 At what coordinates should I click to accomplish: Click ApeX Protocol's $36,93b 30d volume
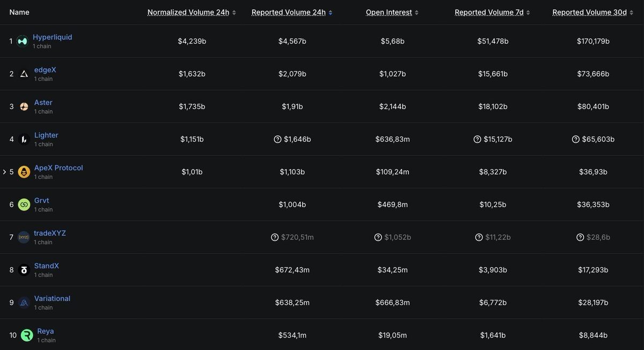tap(593, 172)
